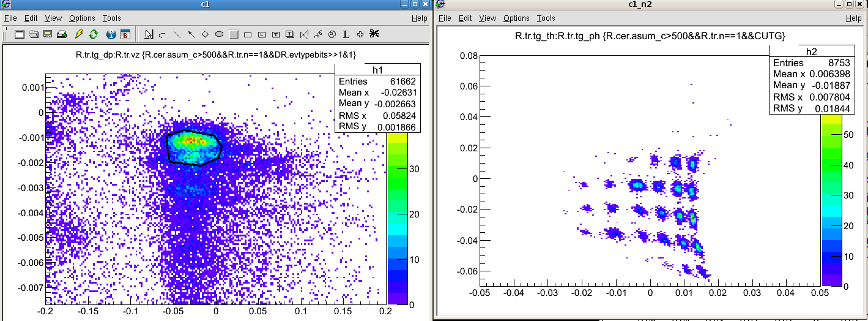Click the blue Inspect info icon
This screenshot has height=321, width=868.
pyautogui.click(x=111, y=34)
